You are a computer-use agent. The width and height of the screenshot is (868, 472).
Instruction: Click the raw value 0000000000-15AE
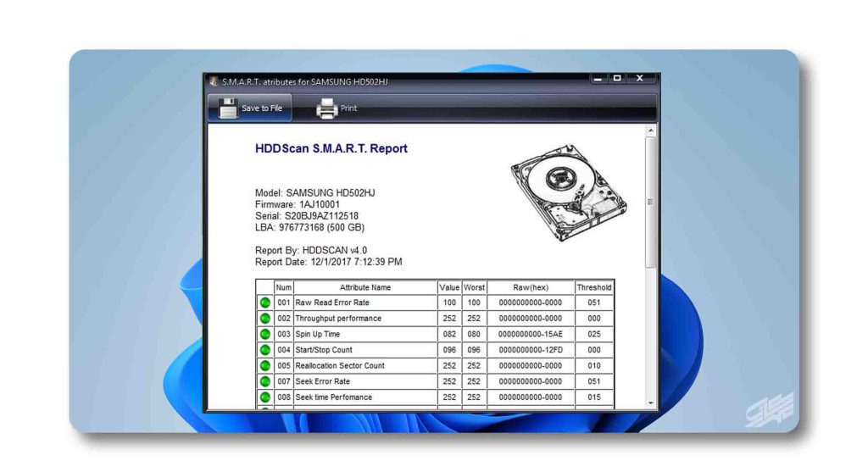pyautogui.click(x=531, y=334)
